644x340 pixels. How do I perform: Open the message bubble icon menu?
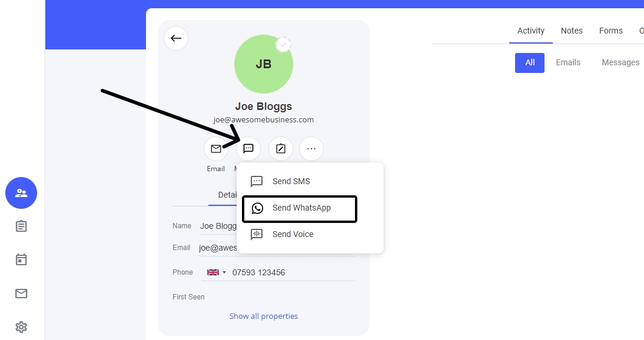tap(248, 149)
